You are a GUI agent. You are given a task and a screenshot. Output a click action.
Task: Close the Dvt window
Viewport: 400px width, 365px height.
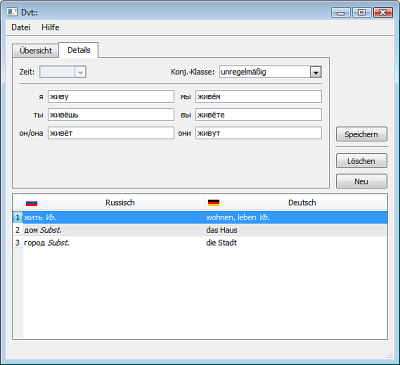click(383, 13)
